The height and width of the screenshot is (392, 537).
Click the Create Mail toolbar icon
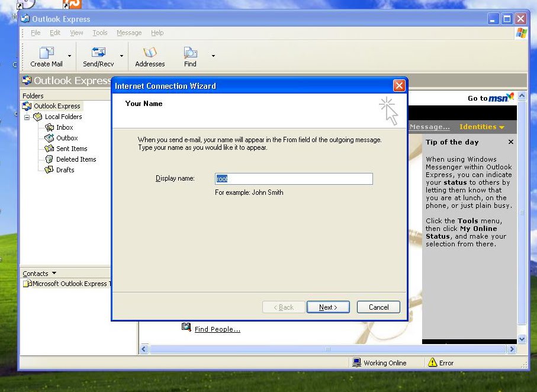click(46, 53)
